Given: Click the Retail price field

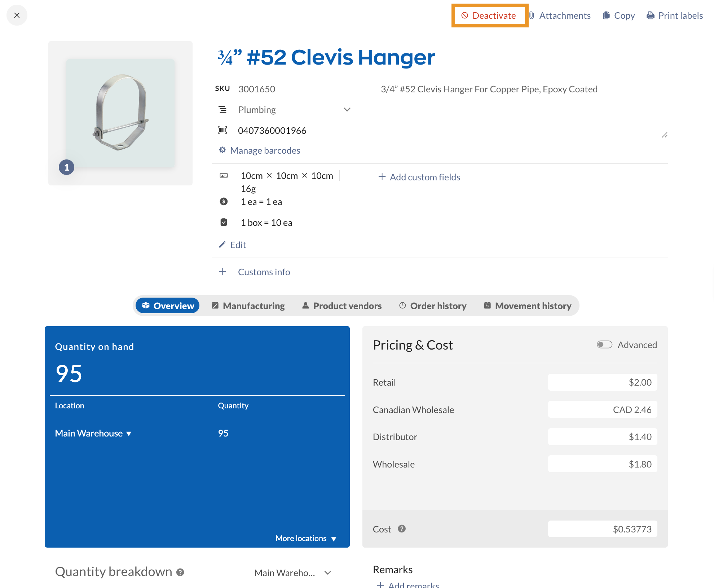Looking at the screenshot, I should click(602, 382).
